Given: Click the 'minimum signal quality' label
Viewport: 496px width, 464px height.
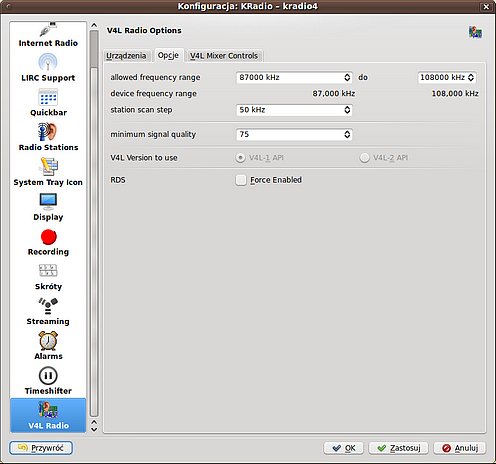Looking at the screenshot, I should pyautogui.click(x=153, y=134).
